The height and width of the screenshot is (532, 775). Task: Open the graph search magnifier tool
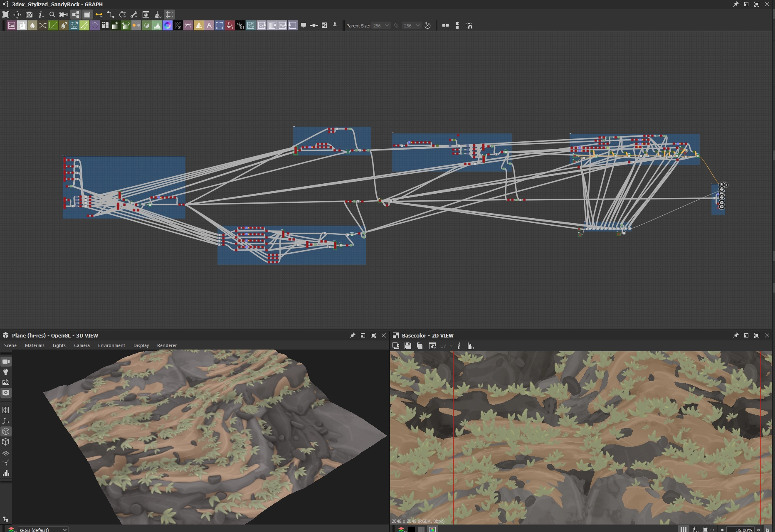point(52,15)
